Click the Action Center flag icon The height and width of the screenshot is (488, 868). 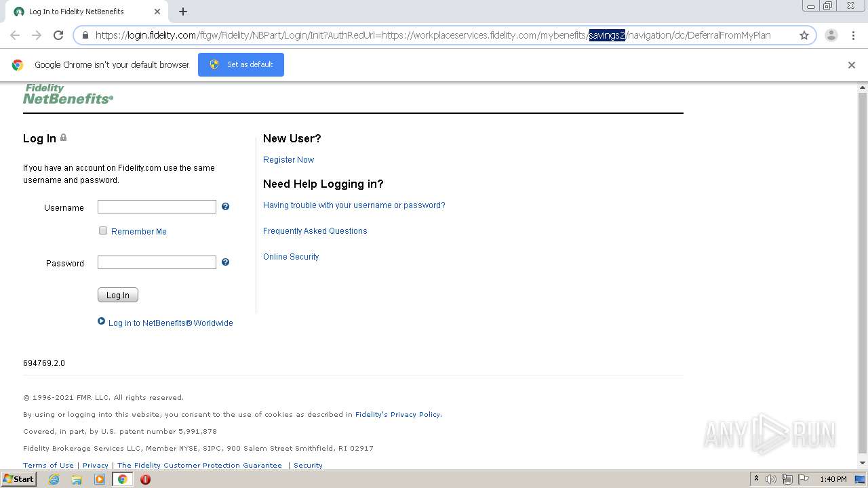click(804, 479)
